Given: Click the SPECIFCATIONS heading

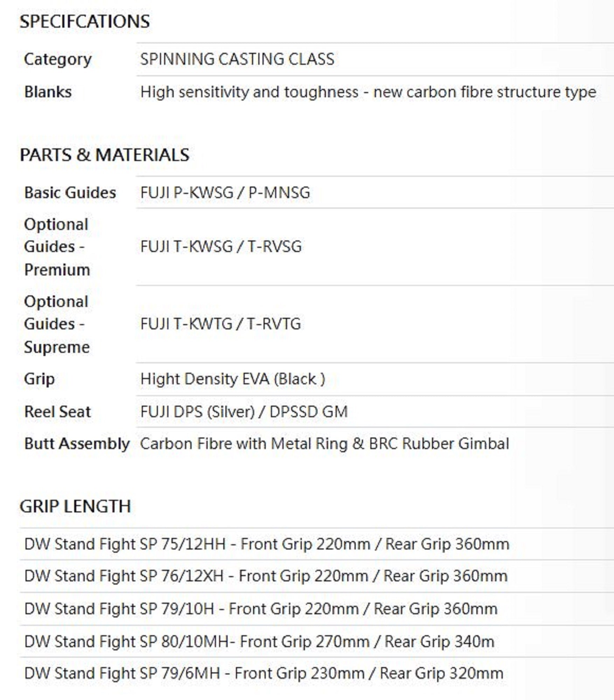Looking at the screenshot, I should tap(84, 22).
